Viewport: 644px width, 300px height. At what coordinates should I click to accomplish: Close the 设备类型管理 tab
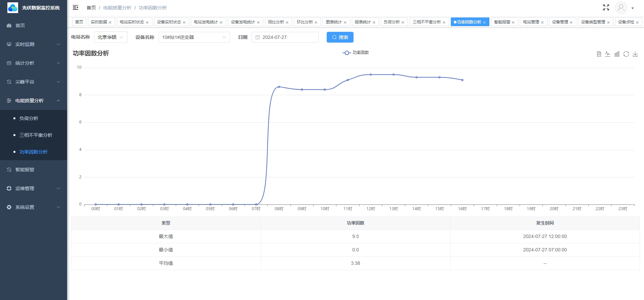coord(608,22)
